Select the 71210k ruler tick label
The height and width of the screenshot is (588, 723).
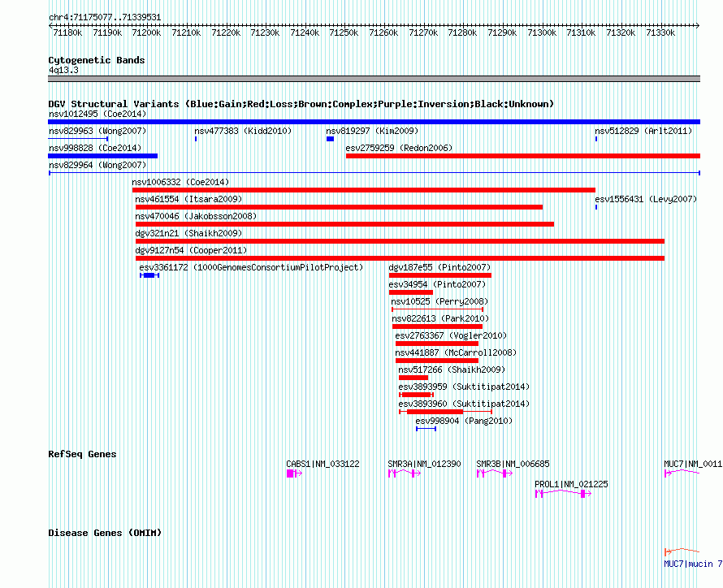tap(186, 32)
